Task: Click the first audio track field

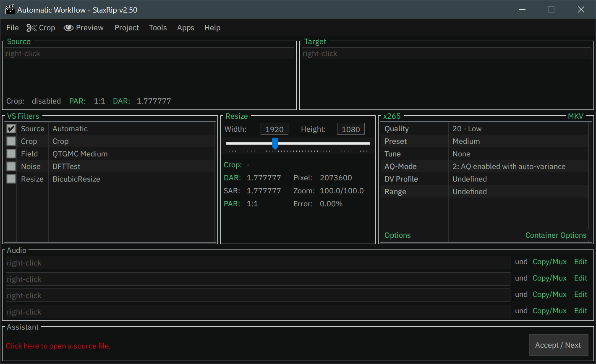Action: coord(258,263)
